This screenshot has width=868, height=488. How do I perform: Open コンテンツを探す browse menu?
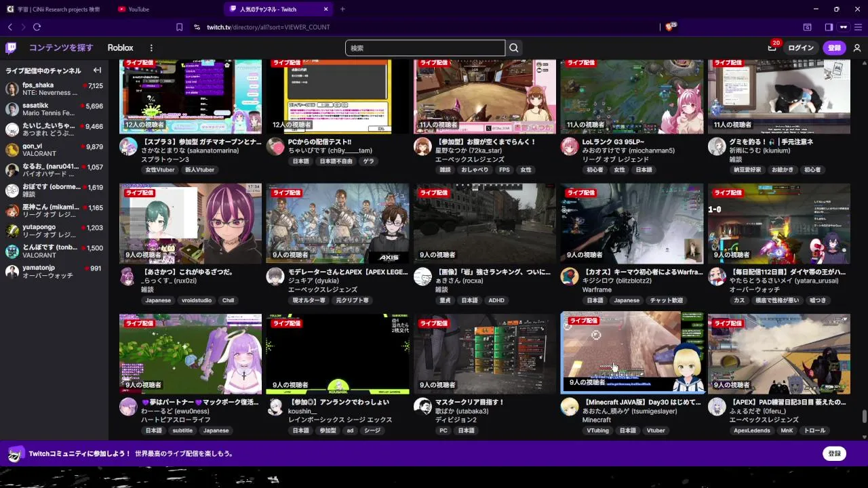(x=61, y=48)
